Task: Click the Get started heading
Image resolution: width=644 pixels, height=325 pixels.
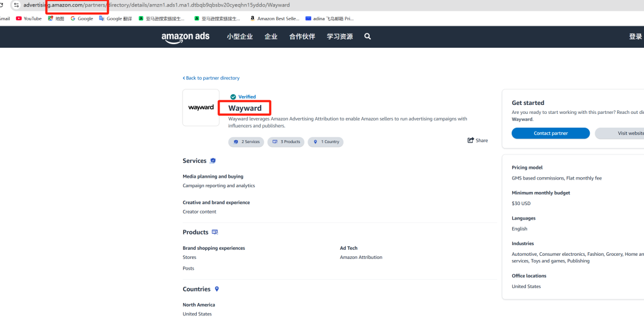Action: (528, 103)
